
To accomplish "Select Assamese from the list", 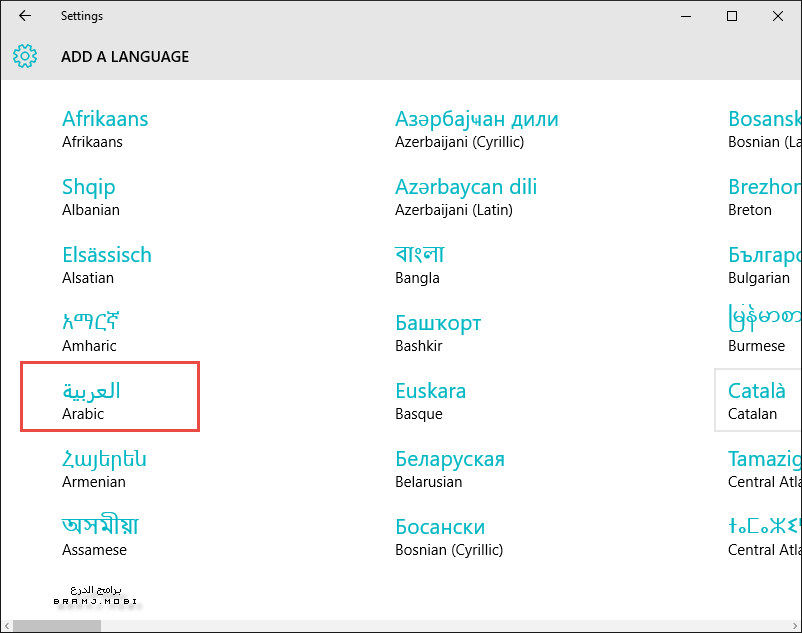I will (100, 537).
